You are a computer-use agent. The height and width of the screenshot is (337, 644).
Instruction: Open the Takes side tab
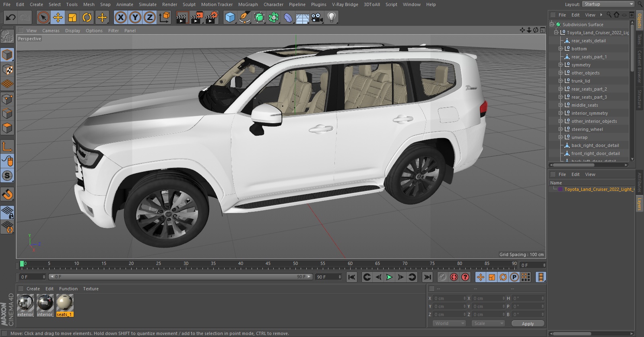pyautogui.click(x=640, y=39)
